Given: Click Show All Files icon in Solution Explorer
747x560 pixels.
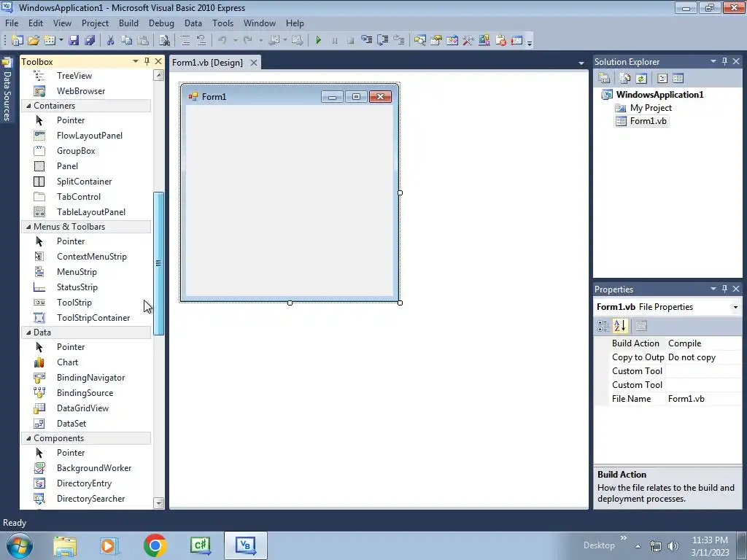Looking at the screenshot, I should tap(625, 79).
